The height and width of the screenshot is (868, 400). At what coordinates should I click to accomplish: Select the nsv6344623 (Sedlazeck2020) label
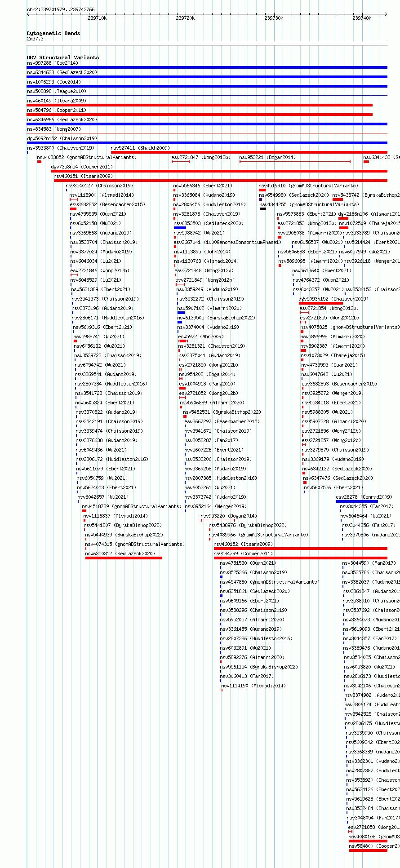62,72
